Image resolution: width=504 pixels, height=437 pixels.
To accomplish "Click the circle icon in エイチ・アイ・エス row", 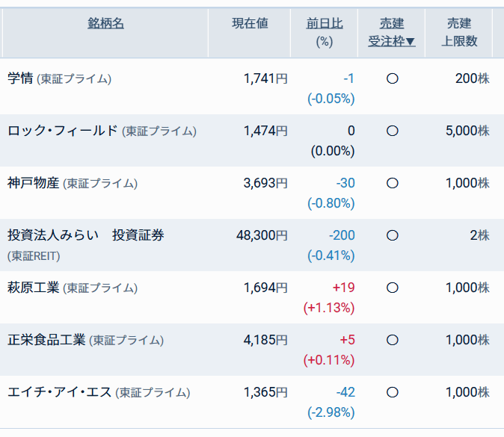I will [x=392, y=392].
